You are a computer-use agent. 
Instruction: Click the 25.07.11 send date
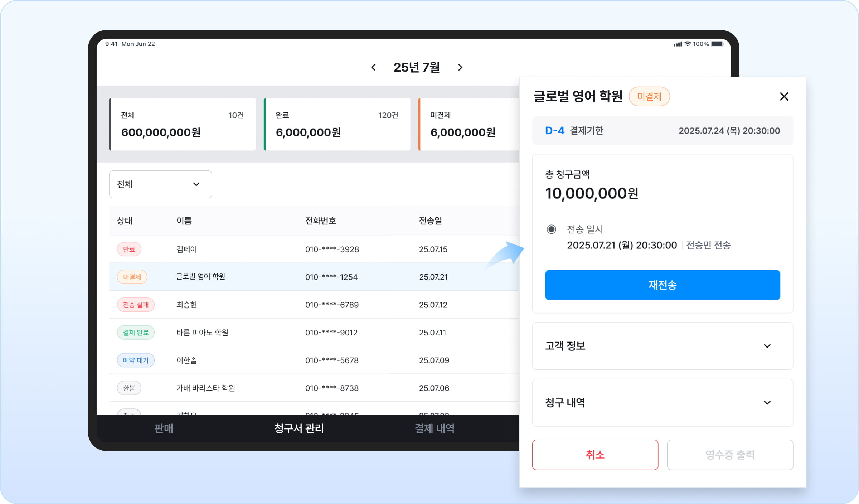(432, 332)
